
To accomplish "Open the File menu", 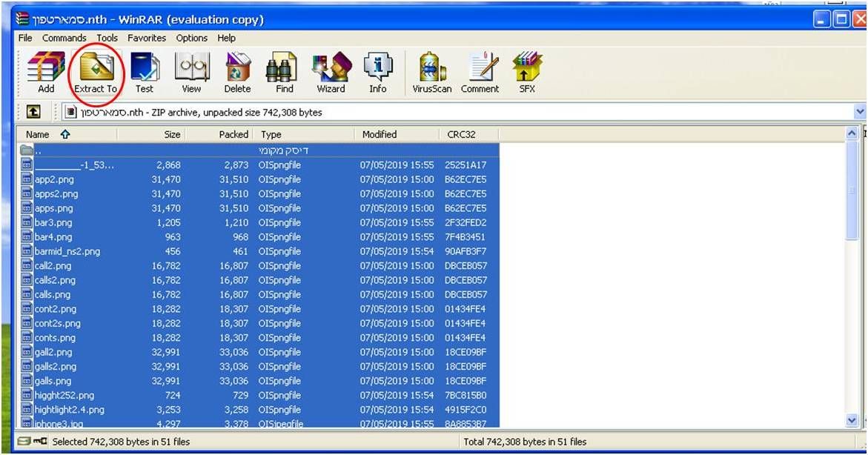I will tap(25, 38).
